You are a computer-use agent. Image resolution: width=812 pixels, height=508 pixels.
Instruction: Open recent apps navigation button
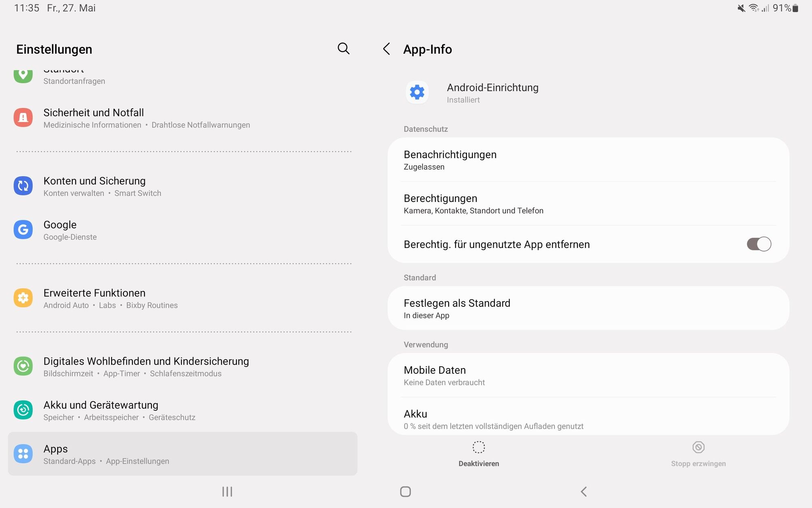point(227,492)
